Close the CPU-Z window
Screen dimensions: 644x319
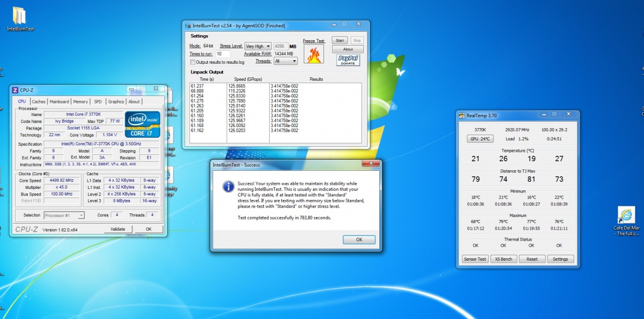(155, 89)
